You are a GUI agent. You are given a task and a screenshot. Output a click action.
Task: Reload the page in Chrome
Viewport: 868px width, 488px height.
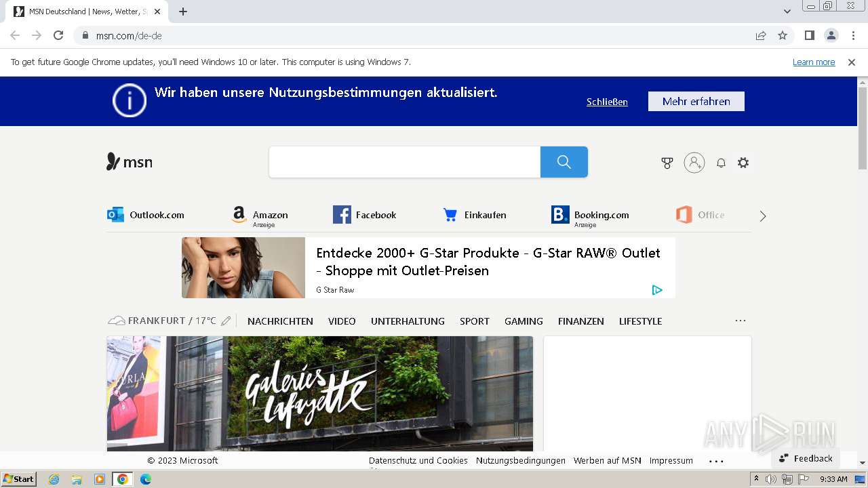click(58, 35)
